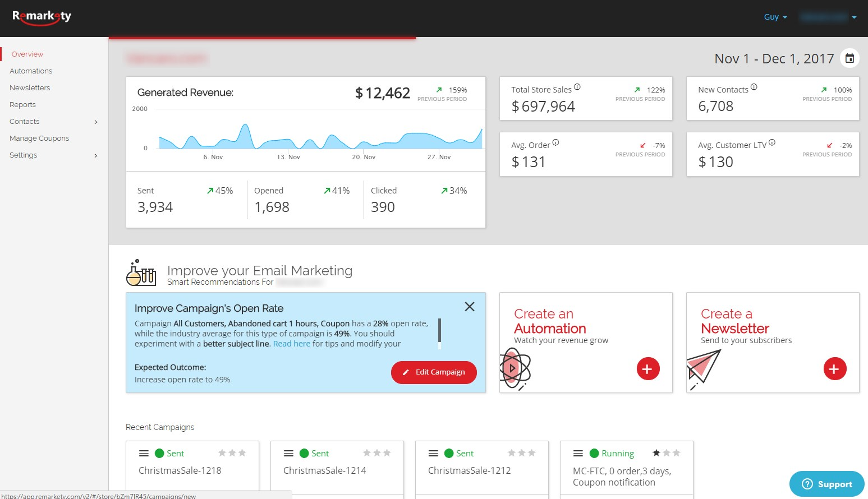Open menu icon on ChristmasSale-1214 card

pos(288,453)
